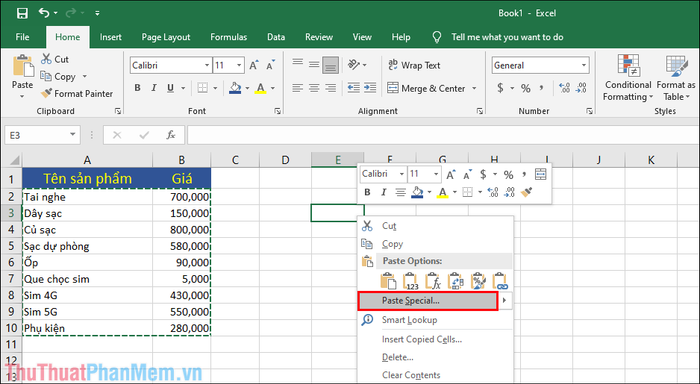Click Orientation text-angle icon
Viewport: 700px width, 384px height.
[354, 65]
